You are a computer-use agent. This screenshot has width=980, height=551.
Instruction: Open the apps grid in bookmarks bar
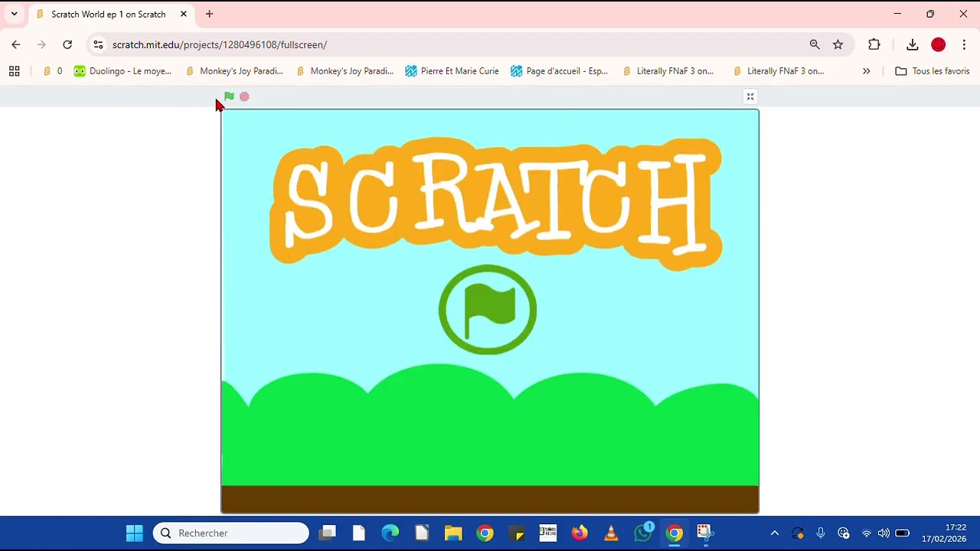pyautogui.click(x=14, y=71)
